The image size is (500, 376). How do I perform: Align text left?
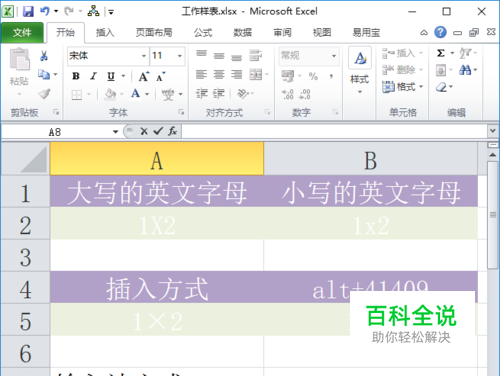201,74
